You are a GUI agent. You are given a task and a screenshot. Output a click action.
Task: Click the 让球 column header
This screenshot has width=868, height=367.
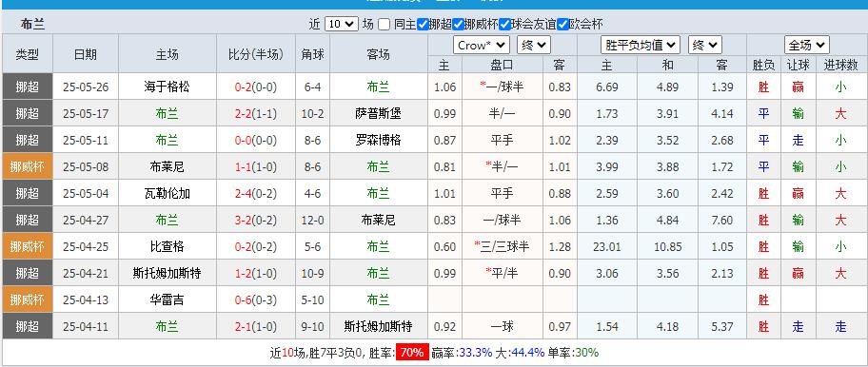(x=798, y=66)
